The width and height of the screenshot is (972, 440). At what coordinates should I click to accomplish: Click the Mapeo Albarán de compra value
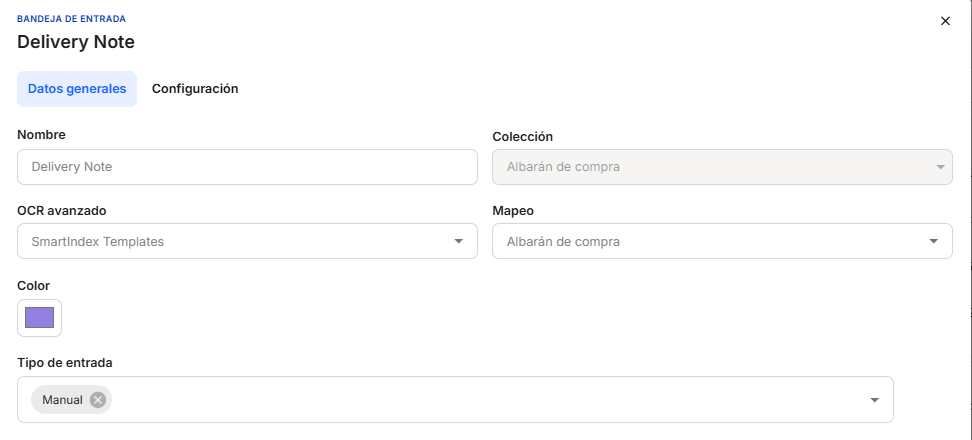(563, 241)
